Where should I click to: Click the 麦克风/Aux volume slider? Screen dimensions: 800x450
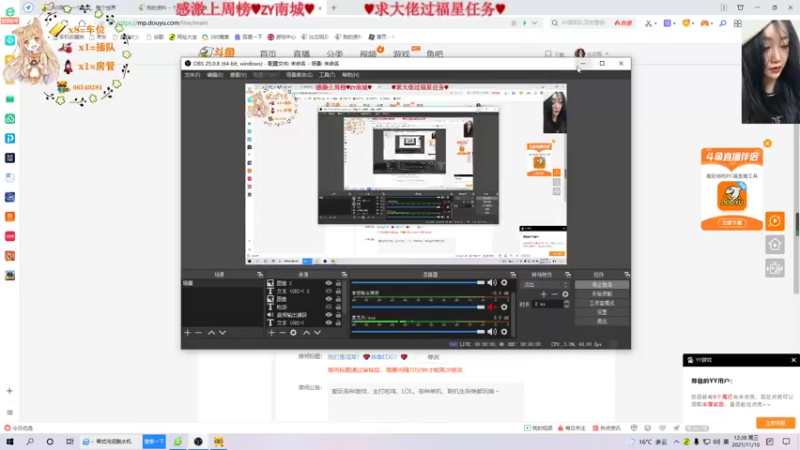[418, 332]
